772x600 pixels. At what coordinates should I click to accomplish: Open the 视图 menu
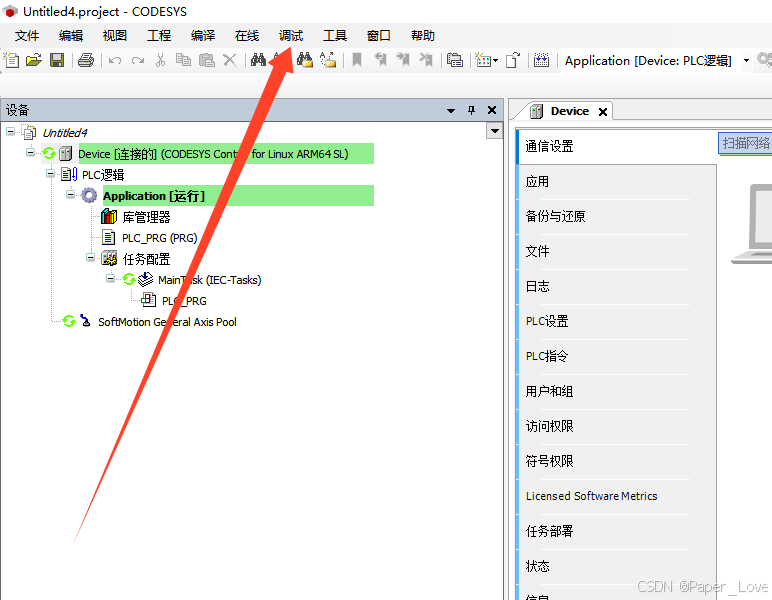115,35
